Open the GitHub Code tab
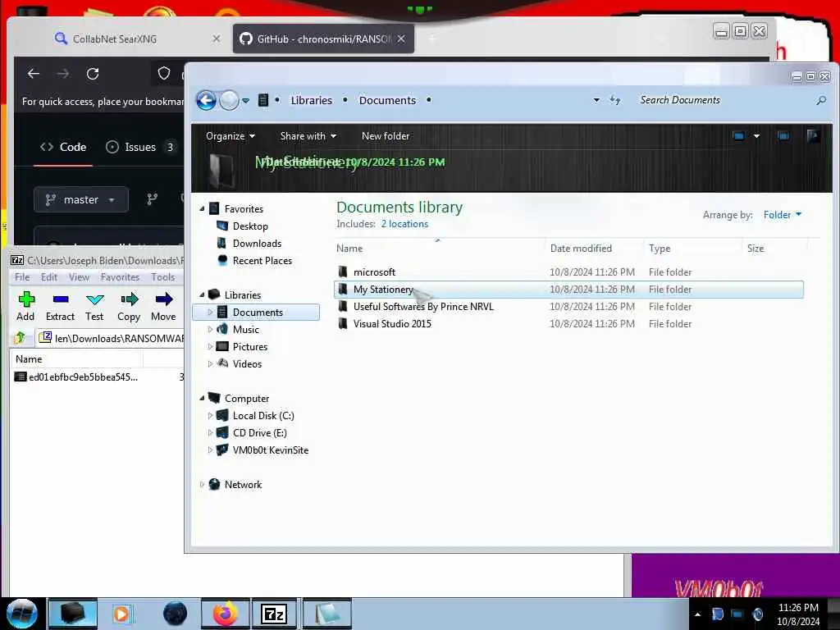 (63, 147)
